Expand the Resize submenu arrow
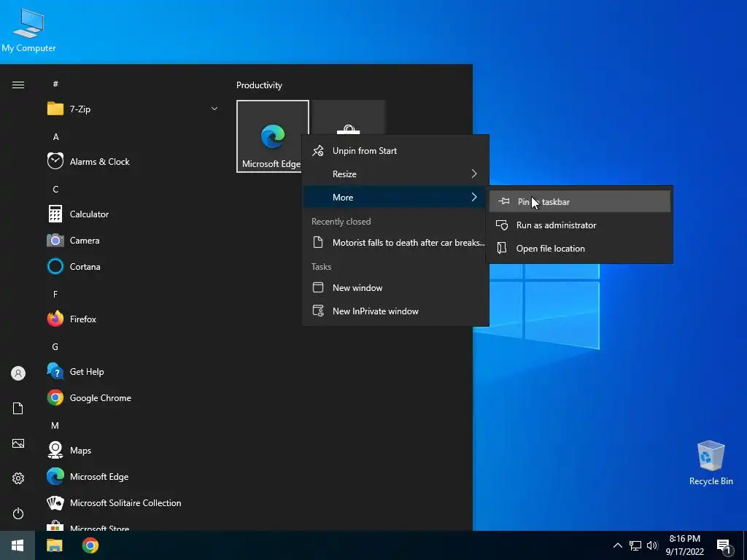The image size is (747, 560). pyautogui.click(x=474, y=174)
